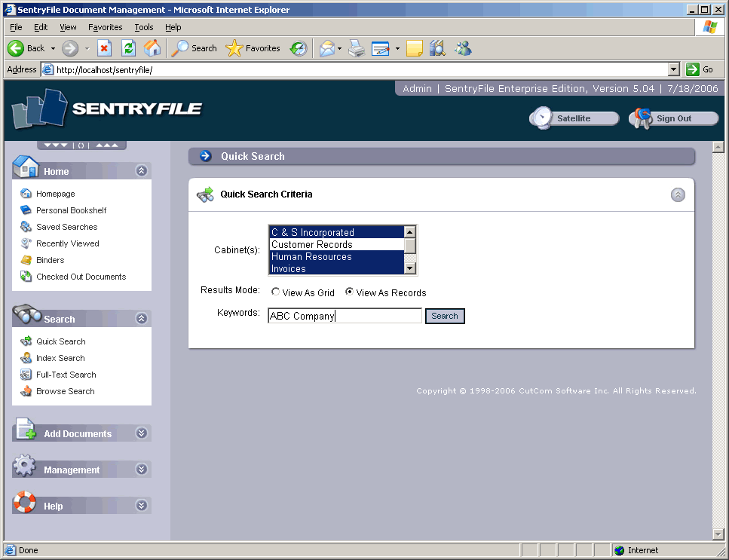Click the Binders folder icon
Viewport: 729px width, 560px height.
[26, 260]
